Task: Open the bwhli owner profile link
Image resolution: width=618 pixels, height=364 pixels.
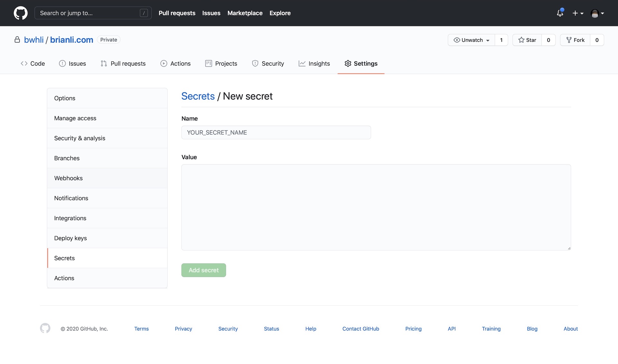Action: [x=34, y=40]
